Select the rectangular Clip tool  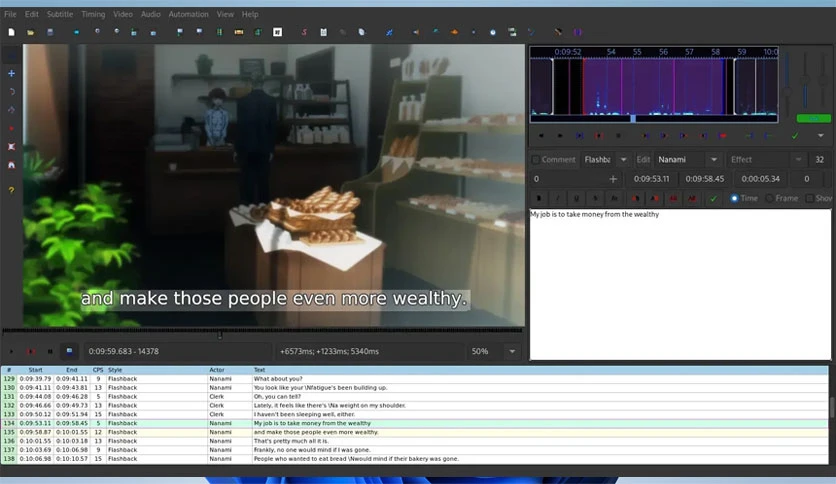coord(11,147)
